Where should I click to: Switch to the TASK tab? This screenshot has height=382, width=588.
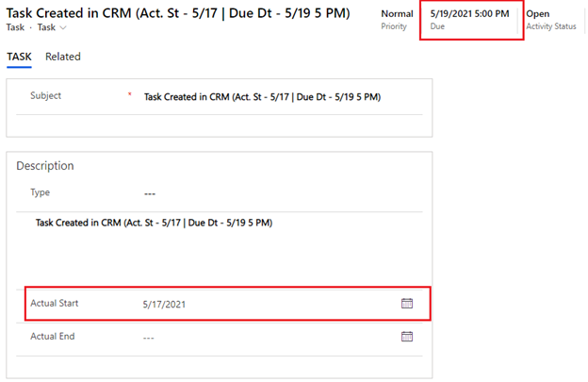[19, 57]
